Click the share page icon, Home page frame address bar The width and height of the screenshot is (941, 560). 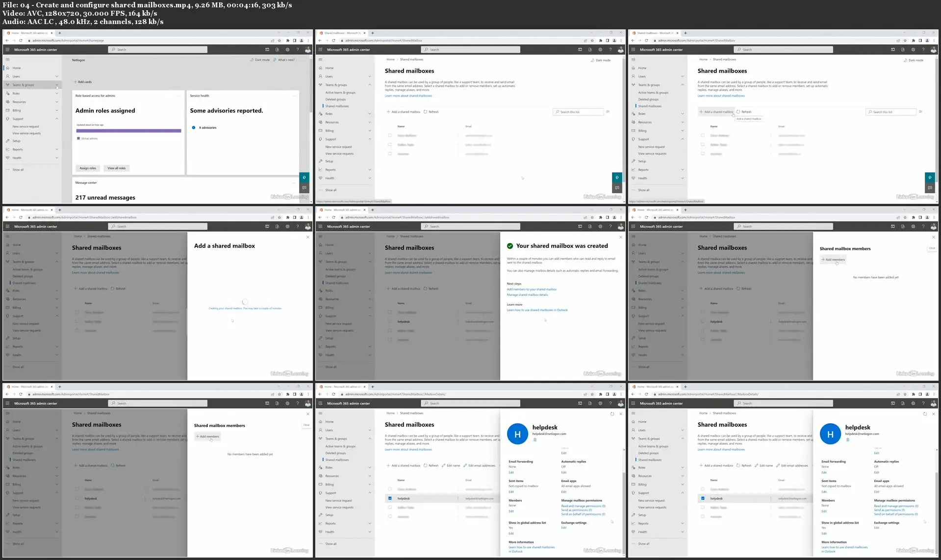272,41
